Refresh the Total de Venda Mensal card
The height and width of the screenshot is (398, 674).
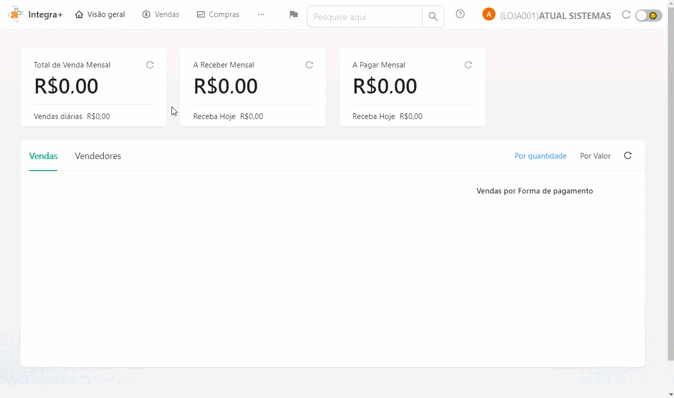point(150,65)
